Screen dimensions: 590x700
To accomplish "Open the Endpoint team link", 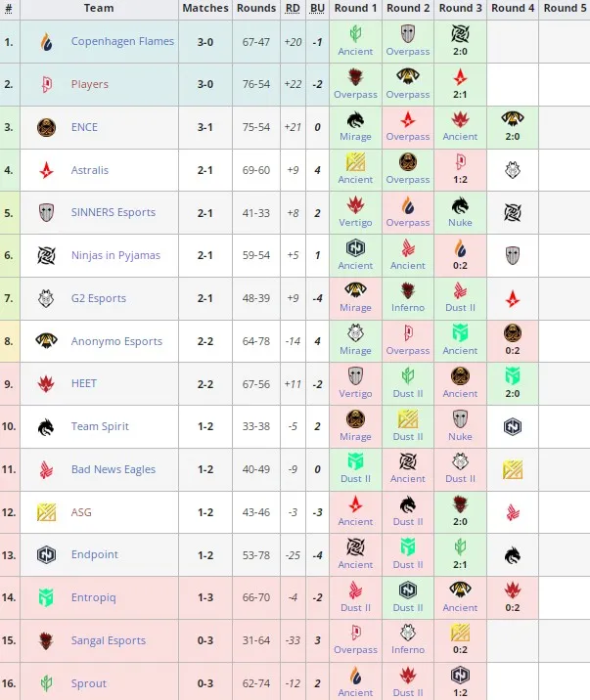I will pos(94,555).
